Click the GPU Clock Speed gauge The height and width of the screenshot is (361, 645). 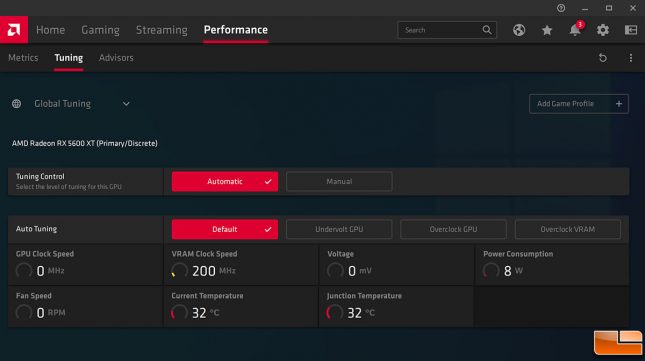(x=23, y=271)
